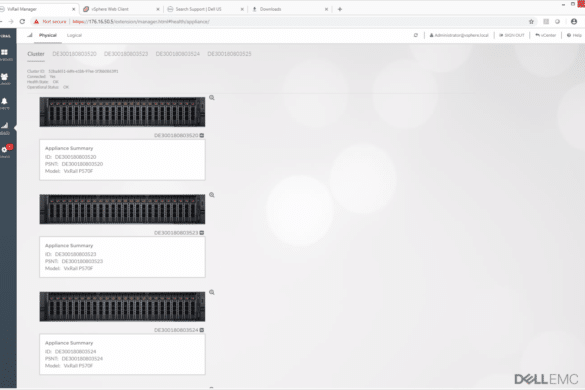
Task: Close the Downloads browser tab
Action: click(x=326, y=9)
